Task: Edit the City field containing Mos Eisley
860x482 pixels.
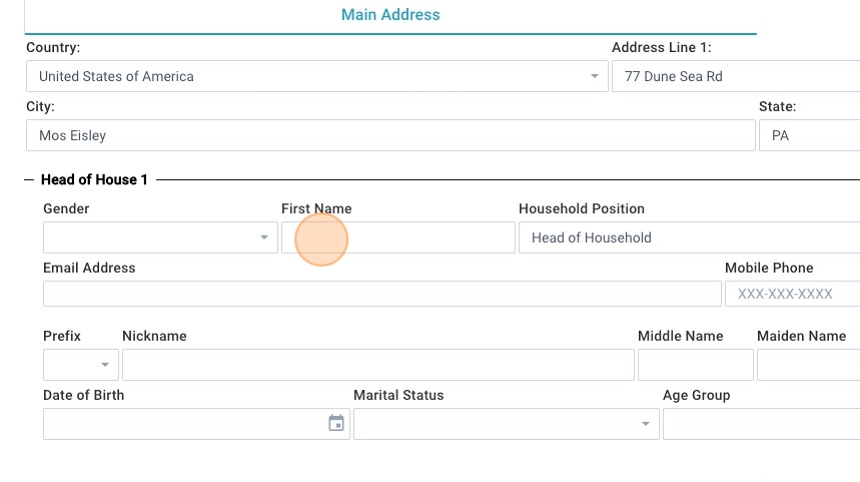Action: pos(390,136)
